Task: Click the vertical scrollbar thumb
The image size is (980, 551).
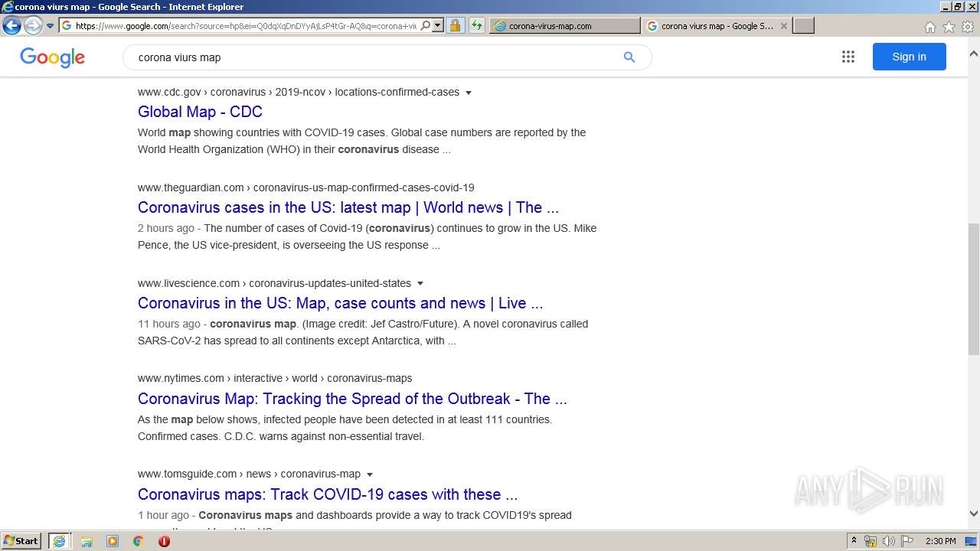Action: point(974,289)
